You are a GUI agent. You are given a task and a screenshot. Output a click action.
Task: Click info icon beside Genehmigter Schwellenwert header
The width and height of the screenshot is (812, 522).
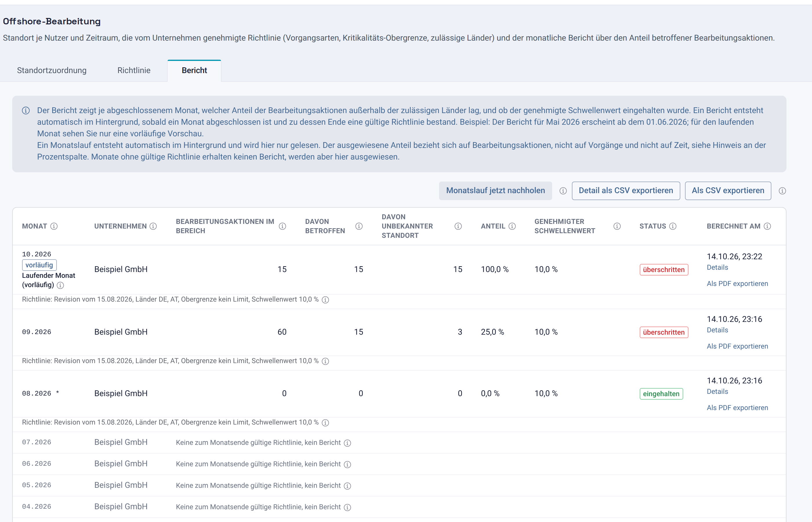point(617,226)
